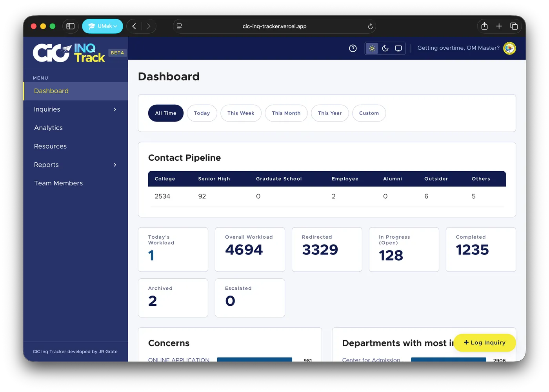
Task: Click Today's Workload card
Action: pyautogui.click(x=173, y=249)
